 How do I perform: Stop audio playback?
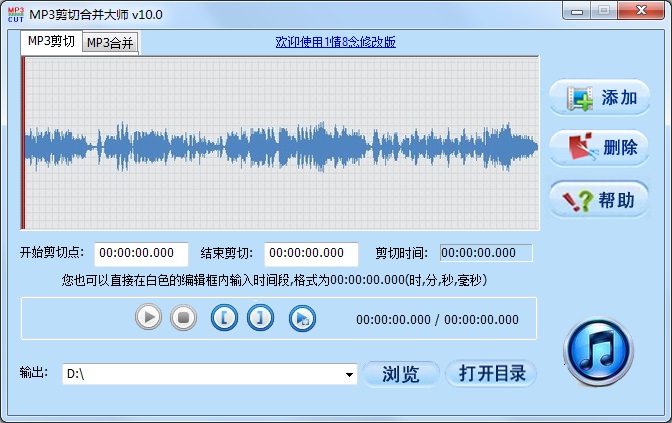183,317
